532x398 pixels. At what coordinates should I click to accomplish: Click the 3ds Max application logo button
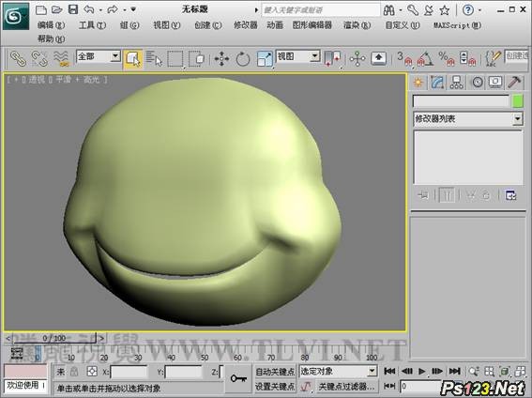16,16
